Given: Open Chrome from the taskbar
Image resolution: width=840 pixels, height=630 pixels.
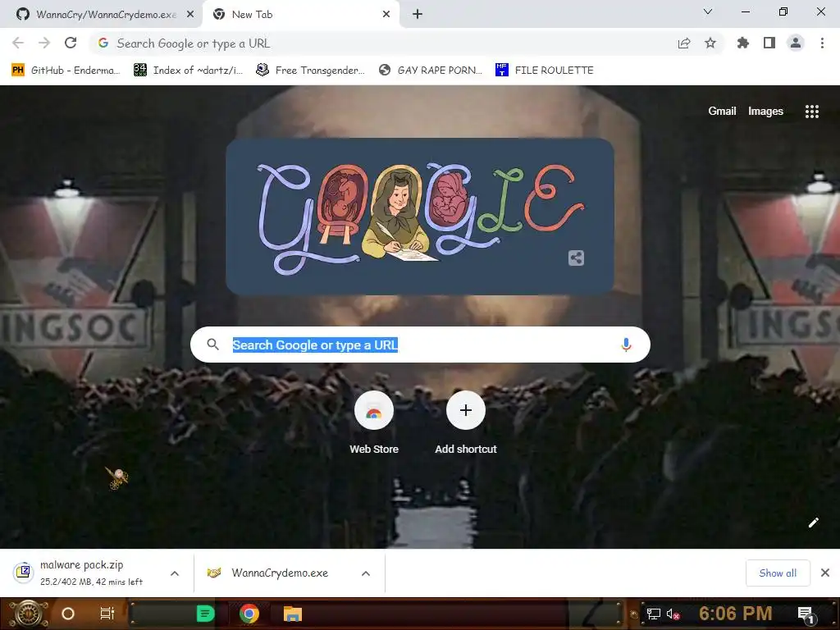Looking at the screenshot, I should coord(249,614).
